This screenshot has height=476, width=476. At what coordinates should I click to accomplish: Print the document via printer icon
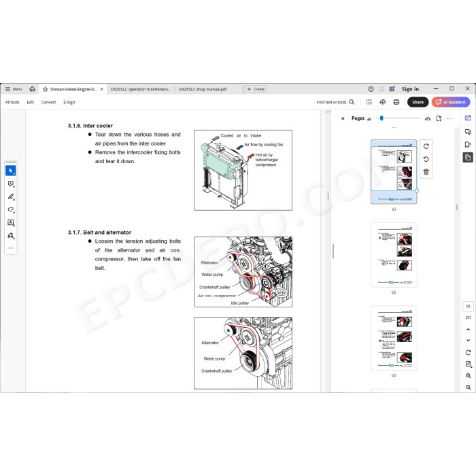click(396, 102)
